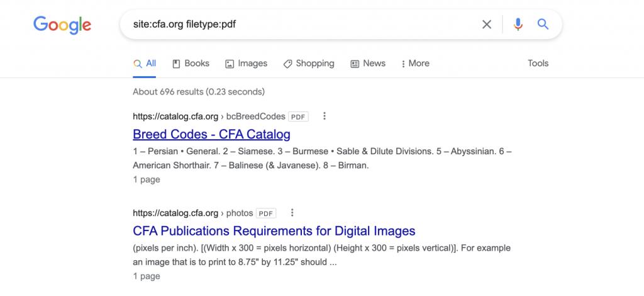Open Breed Codes - CFA Catalog link

tap(211, 134)
